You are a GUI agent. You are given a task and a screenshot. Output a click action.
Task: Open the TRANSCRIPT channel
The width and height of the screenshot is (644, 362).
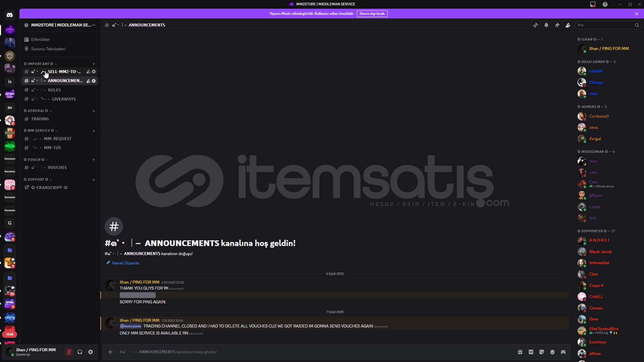(60, 188)
